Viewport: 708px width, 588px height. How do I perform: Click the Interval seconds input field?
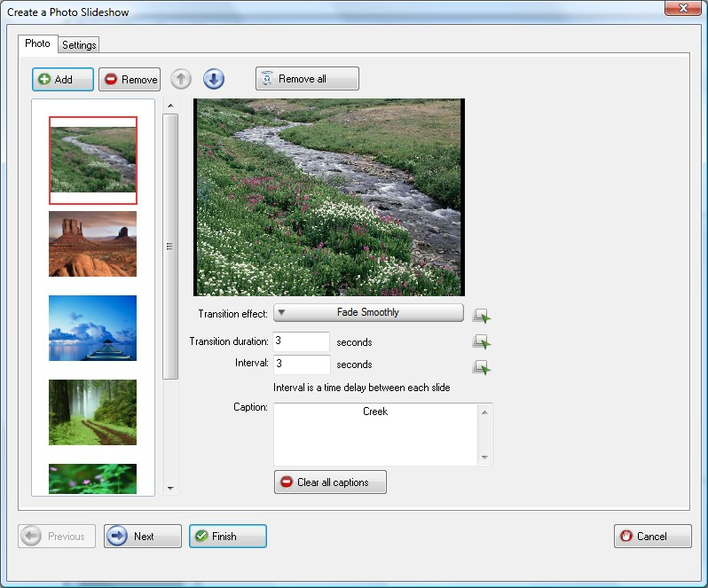(301, 365)
